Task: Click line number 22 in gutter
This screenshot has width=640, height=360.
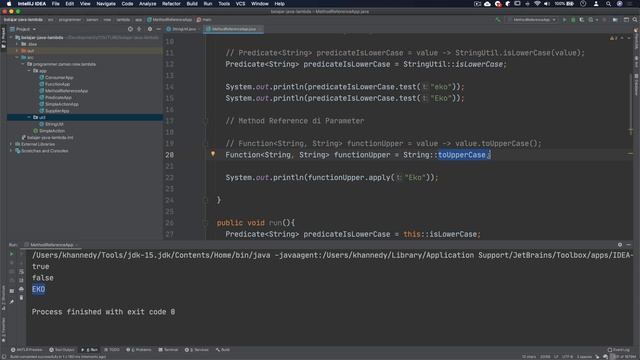Action: (x=169, y=178)
